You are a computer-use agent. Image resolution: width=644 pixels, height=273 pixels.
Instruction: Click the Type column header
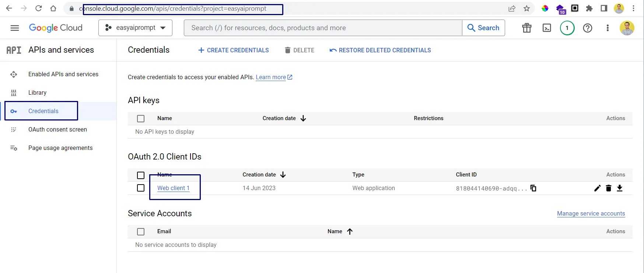(358, 175)
